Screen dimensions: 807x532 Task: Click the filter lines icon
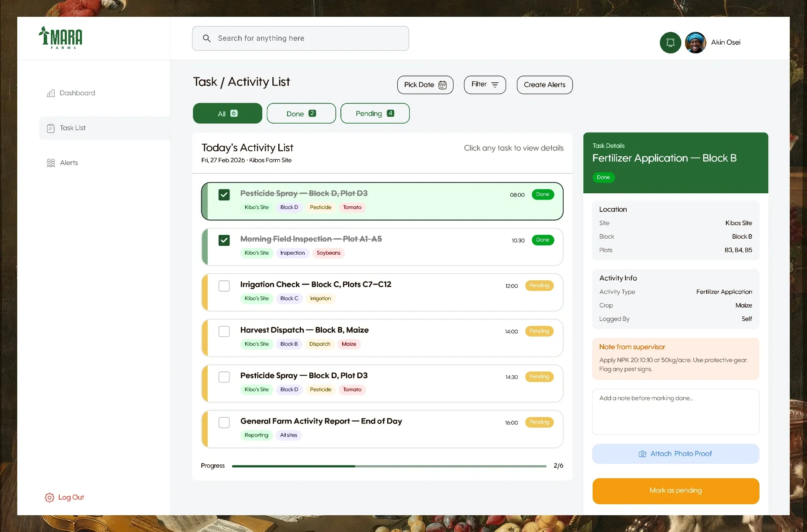coord(495,84)
